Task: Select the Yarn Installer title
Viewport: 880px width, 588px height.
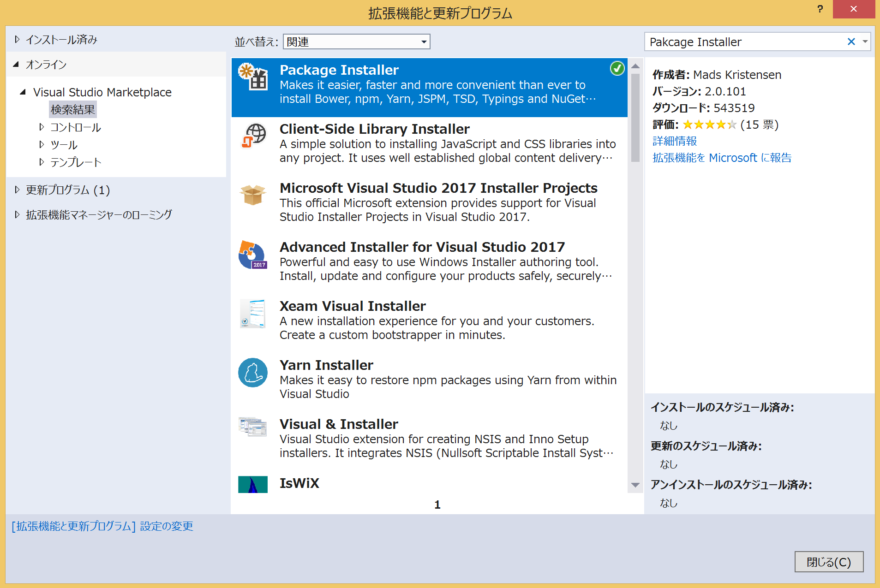Action: point(326,365)
